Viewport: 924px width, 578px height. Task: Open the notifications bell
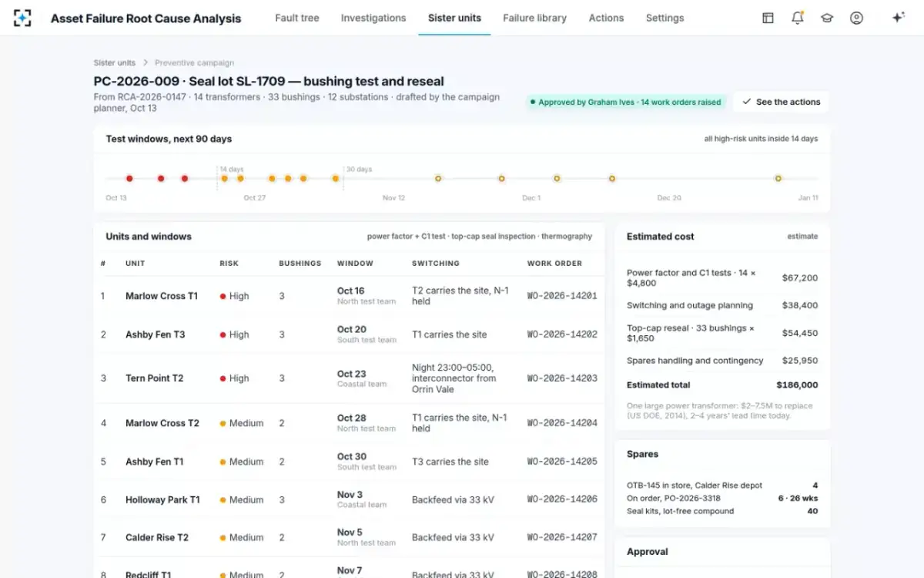798,18
